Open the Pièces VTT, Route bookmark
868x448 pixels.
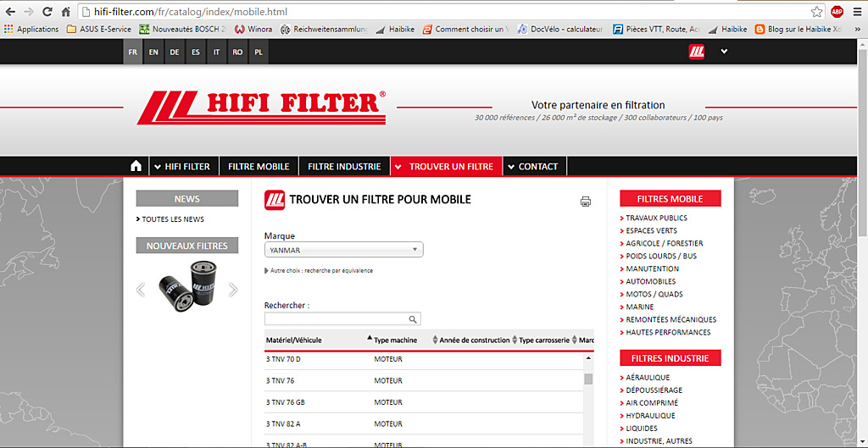pos(657,30)
